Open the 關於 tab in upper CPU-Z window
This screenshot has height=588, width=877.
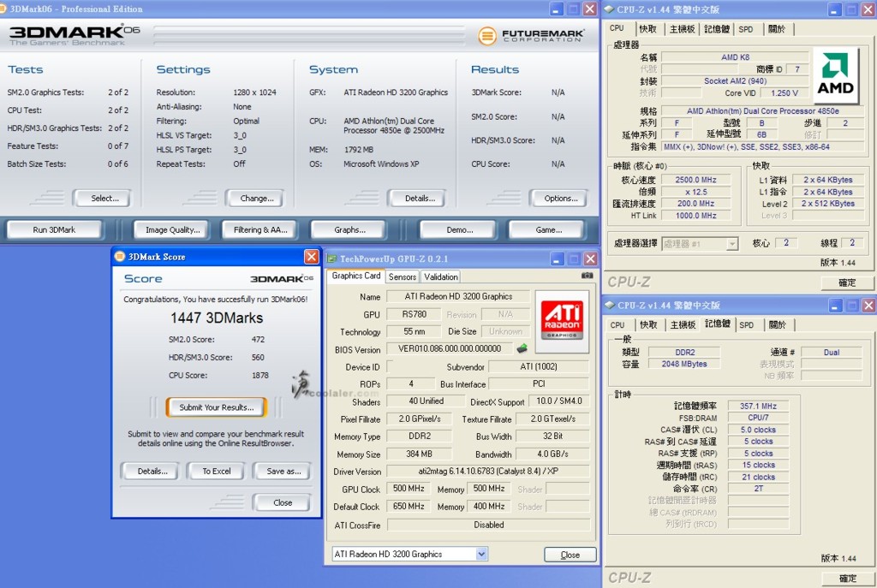coord(776,29)
